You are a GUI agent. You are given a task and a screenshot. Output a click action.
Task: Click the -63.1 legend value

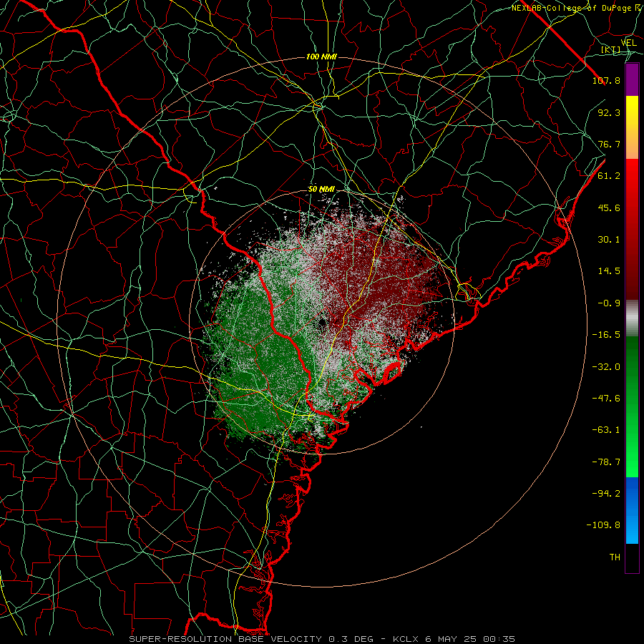606,430
